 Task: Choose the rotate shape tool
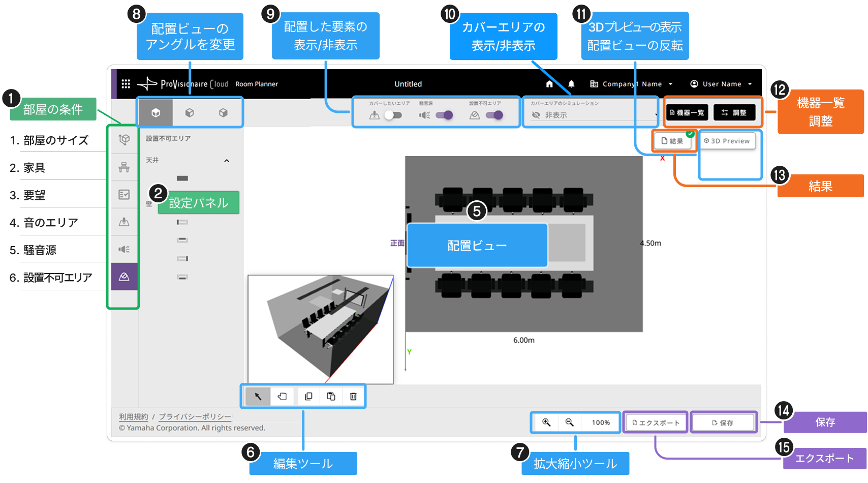[282, 397]
